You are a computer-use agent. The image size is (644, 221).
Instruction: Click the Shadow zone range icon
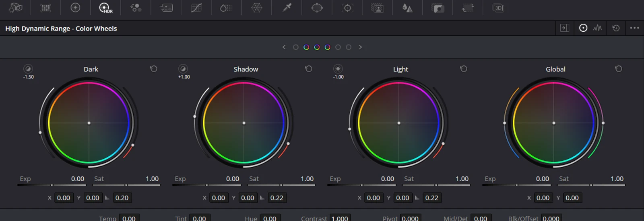[183, 69]
